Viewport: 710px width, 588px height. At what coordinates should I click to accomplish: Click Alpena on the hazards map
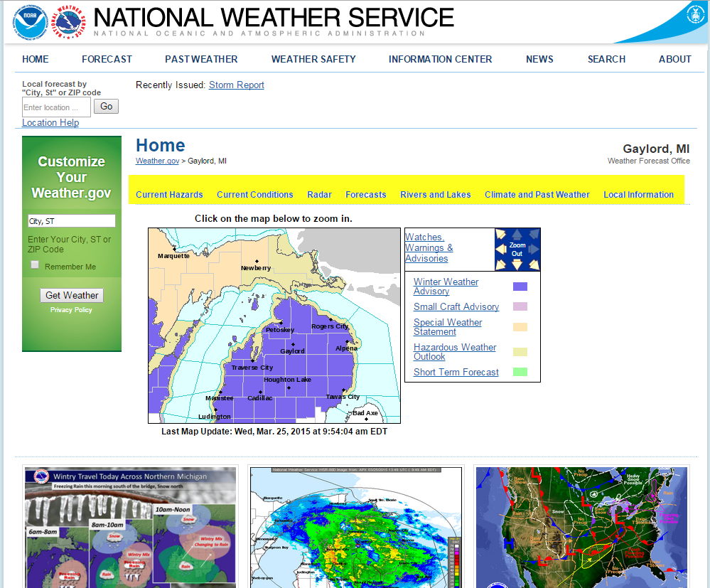pos(346,348)
